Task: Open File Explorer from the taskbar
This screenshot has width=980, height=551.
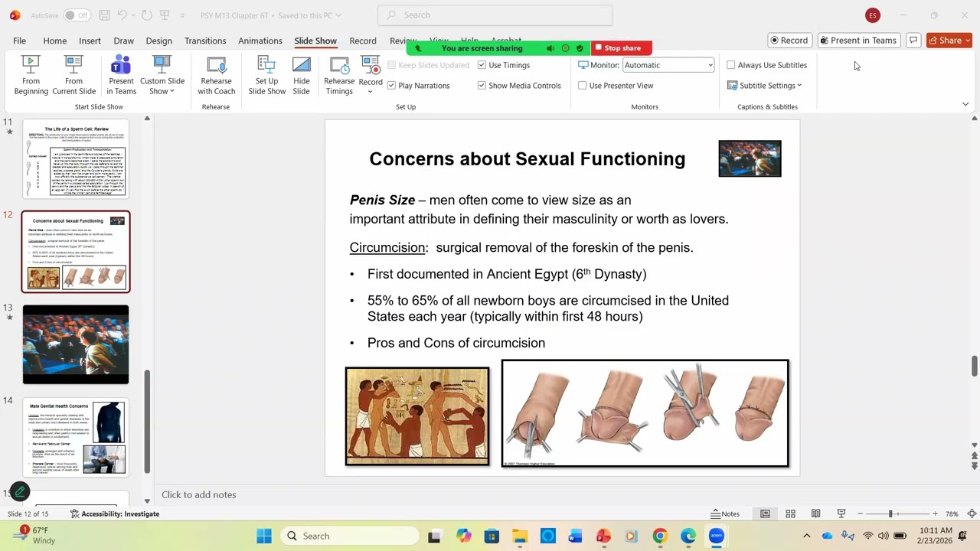Action: click(519, 536)
